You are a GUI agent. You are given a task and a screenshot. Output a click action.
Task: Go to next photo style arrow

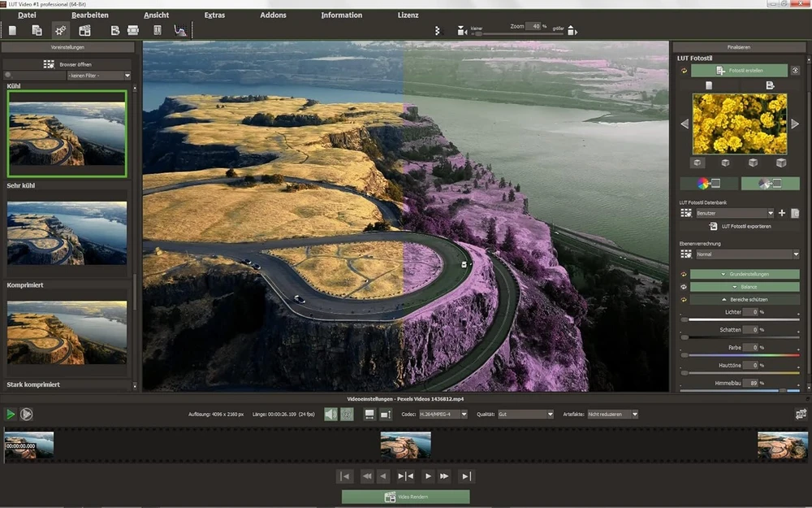pyautogui.click(x=795, y=124)
